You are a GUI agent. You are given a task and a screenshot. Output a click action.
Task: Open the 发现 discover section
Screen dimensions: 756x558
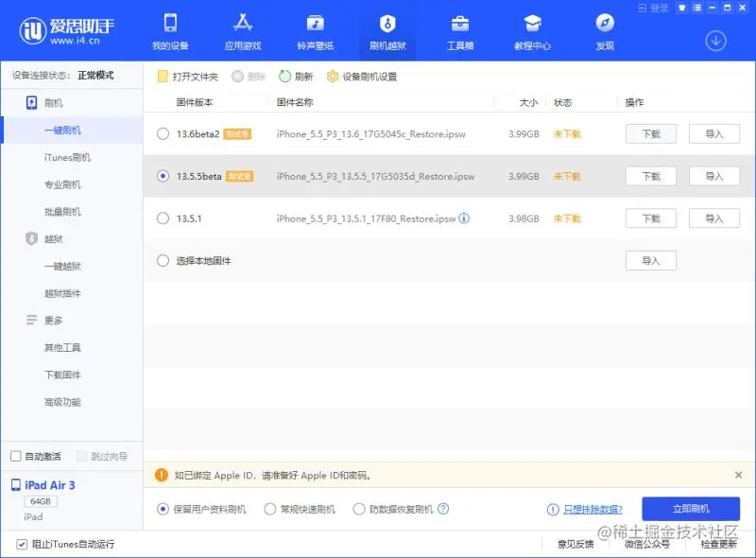[x=605, y=32]
